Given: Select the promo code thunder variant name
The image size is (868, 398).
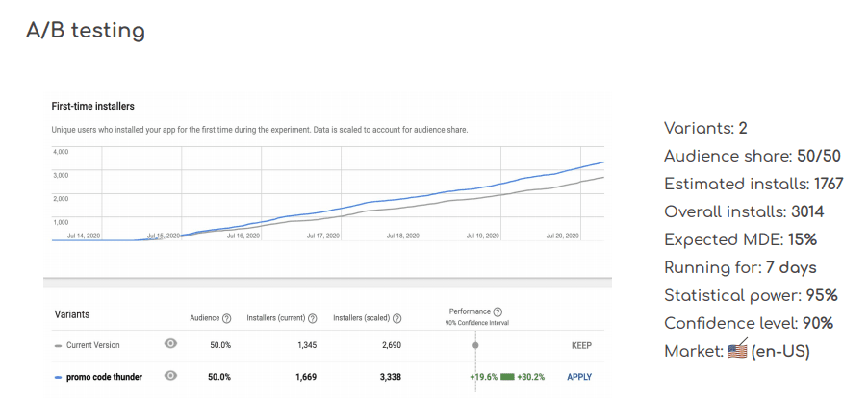Looking at the screenshot, I should (104, 377).
